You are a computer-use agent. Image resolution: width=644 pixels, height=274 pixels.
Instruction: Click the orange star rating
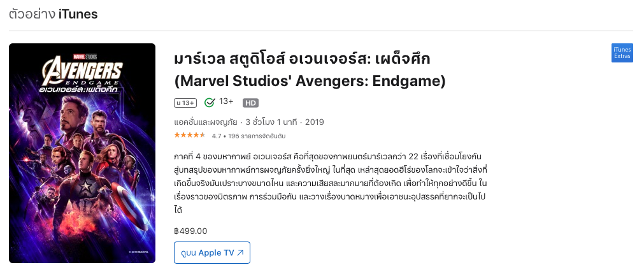[189, 135]
